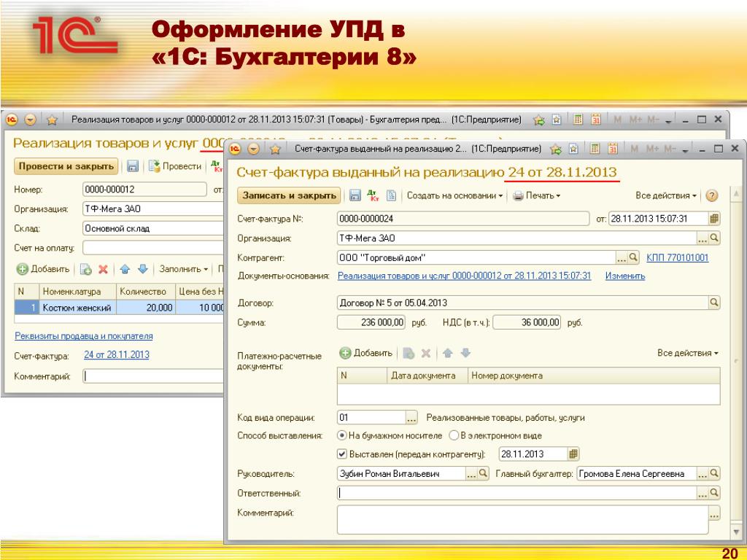
Task: Click the Изменить link for base documents
Action: (624, 276)
